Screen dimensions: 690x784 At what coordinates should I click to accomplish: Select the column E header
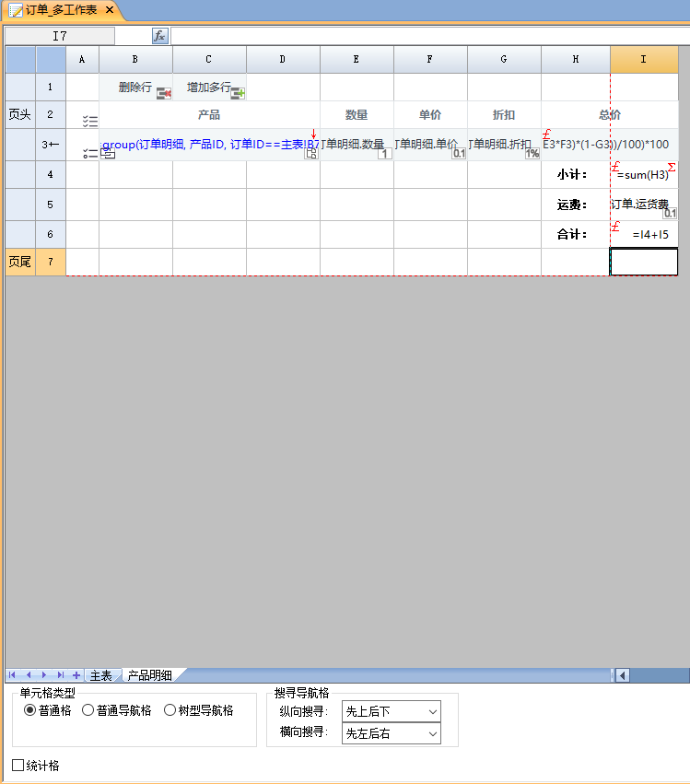pyautogui.click(x=357, y=60)
